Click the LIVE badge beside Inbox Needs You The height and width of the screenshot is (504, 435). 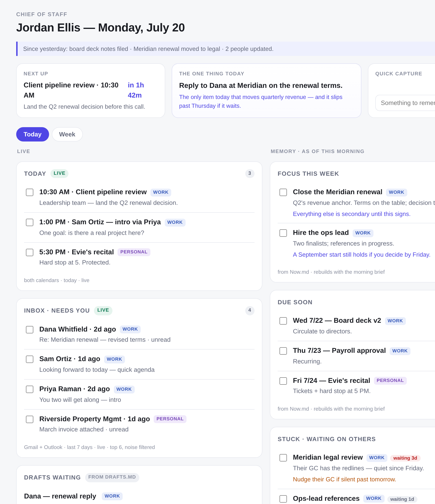(x=103, y=310)
